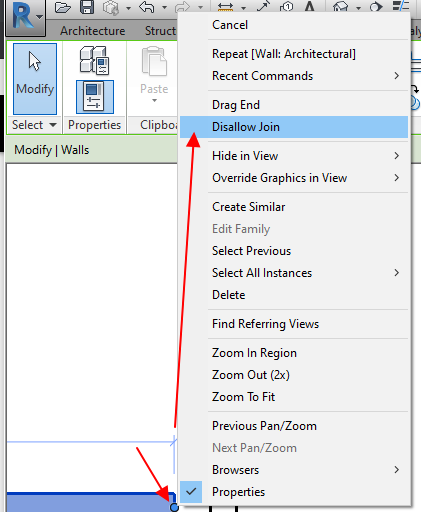Screen dimensions: 421x512
Task: Click the Open folder icon in quick access toolbar
Action: click(63, 7)
